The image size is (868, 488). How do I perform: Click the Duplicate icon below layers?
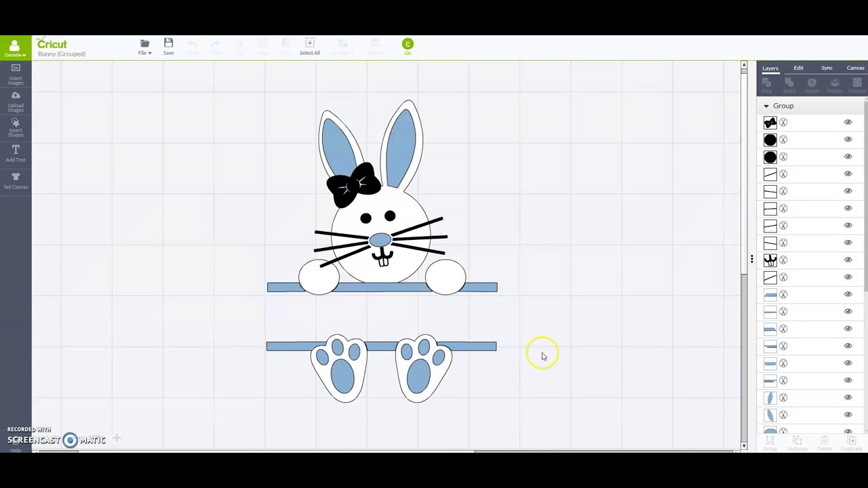pos(852,443)
